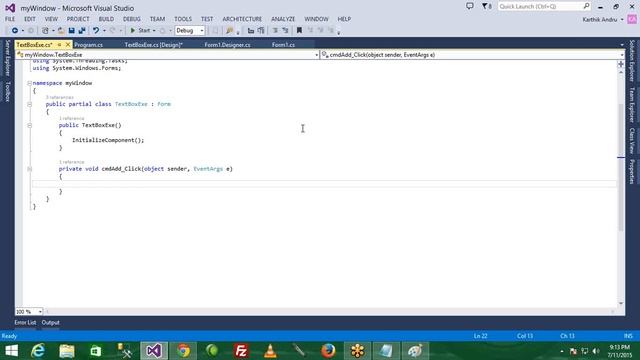
Task: Expand the Properties side panel
Action: tap(632, 171)
